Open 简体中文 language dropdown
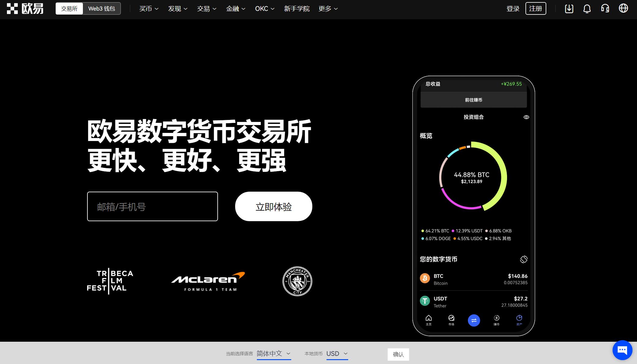Viewport: 637px width, 364px height. [x=274, y=354]
